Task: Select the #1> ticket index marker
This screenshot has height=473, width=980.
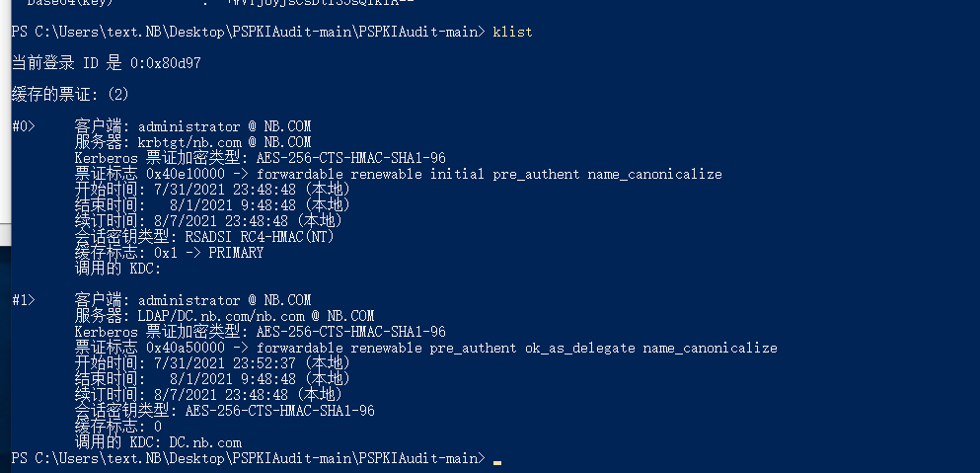Action: coord(23,300)
